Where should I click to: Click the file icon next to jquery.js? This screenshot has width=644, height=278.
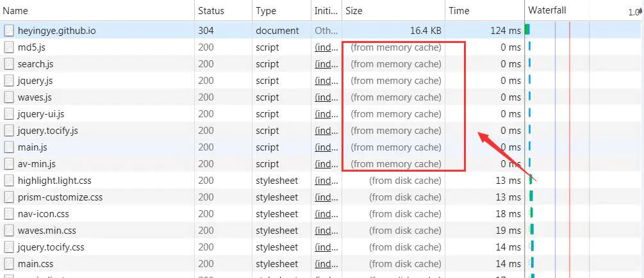tap(9, 81)
